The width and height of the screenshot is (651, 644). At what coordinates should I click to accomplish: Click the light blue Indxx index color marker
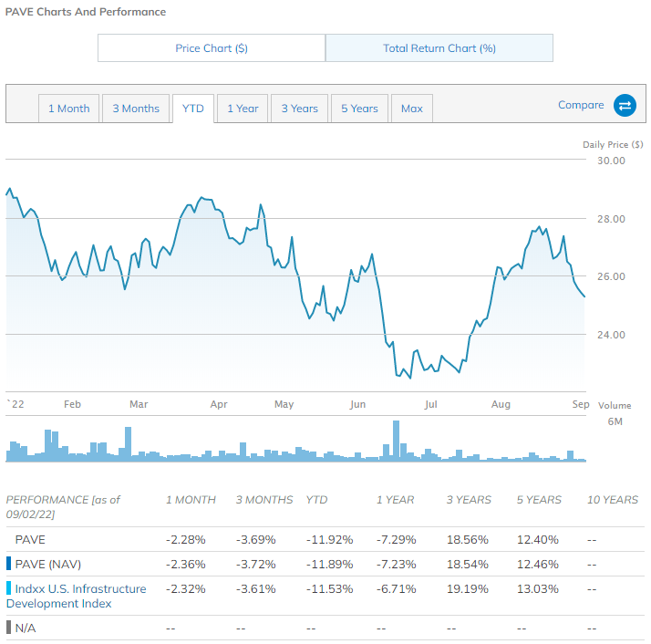pyautogui.click(x=9, y=589)
